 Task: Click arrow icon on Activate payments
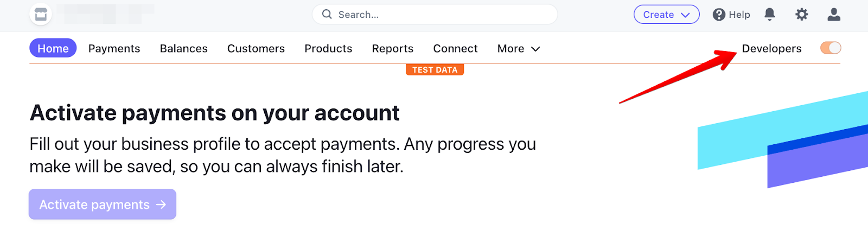point(161,204)
